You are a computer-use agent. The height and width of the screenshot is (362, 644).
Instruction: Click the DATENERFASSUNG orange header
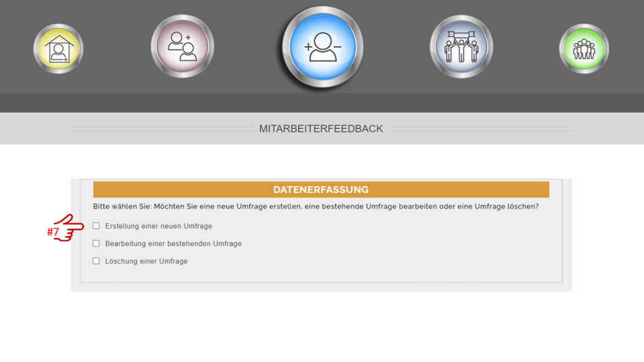coord(321,190)
